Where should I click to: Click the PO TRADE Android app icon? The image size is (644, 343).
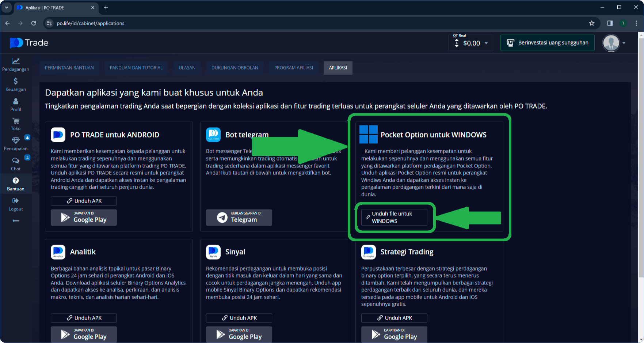point(58,135)
